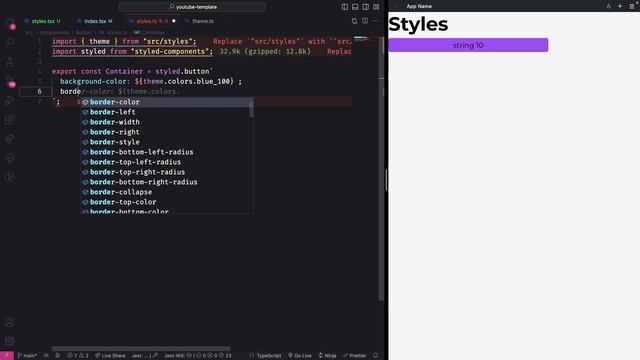Select the border-top-left-radius suggestion
The height and width of the screenshot is (360, 640).
[x=167, y=162]
